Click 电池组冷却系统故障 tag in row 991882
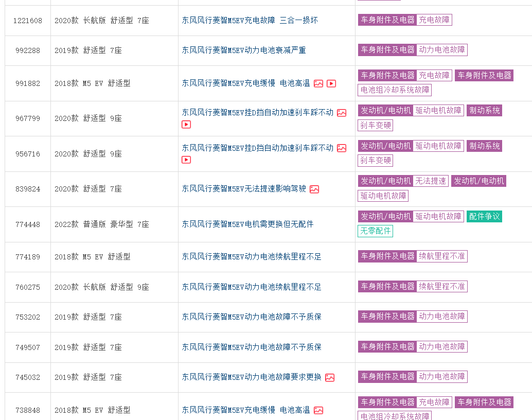The height and width of the screenshot is (420, 532). (395, 90)
